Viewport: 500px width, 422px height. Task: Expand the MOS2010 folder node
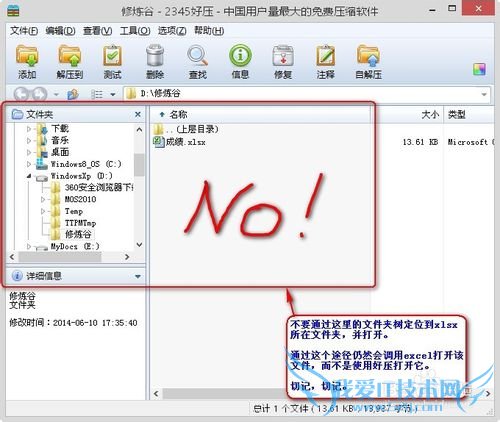[43, 199]
